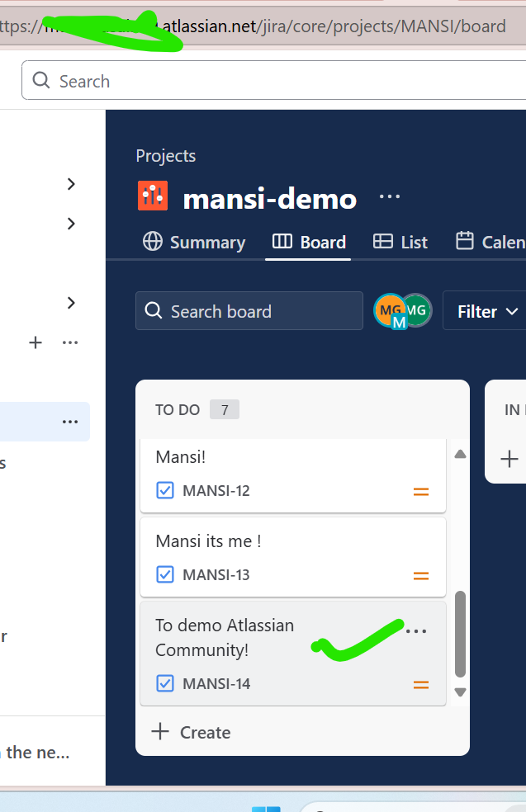Viewport: 526px width, 812px height.
Task: Click the magnifier icon in Search board
Action: [x=154, y=311]
